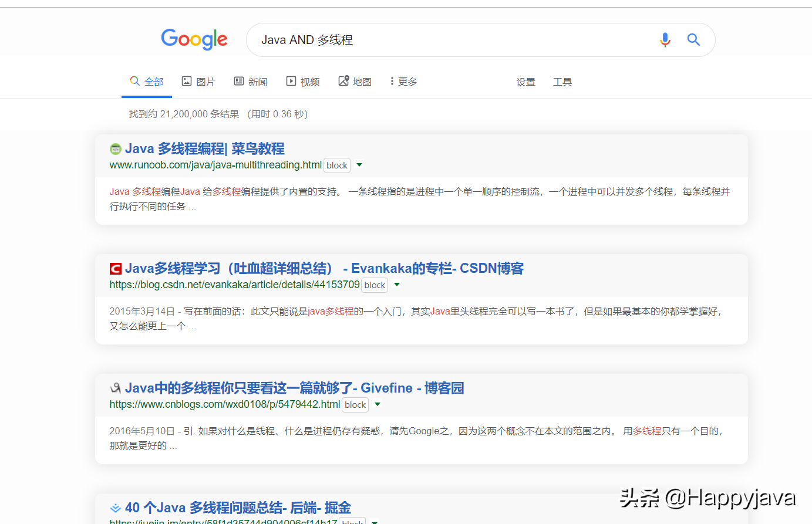812x524 pixels.
Task: Expand dropdown arrow next to runoob URL
Action: (x=359, y=165)
